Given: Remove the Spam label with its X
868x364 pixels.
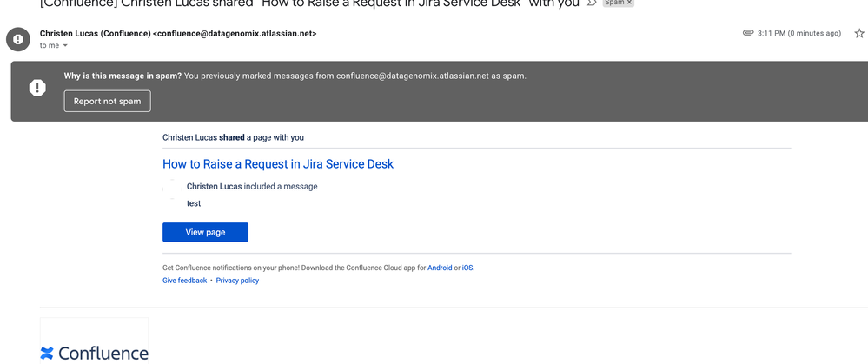Looking at the screenshot, I should pos(629,3).
